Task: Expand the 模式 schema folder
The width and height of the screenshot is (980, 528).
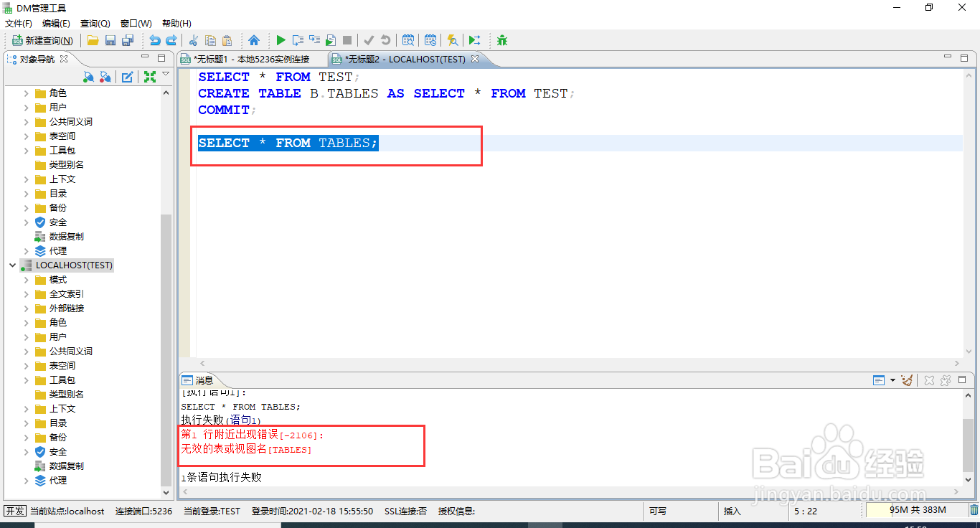Action: pyautogui.click(x=27, y=280)
